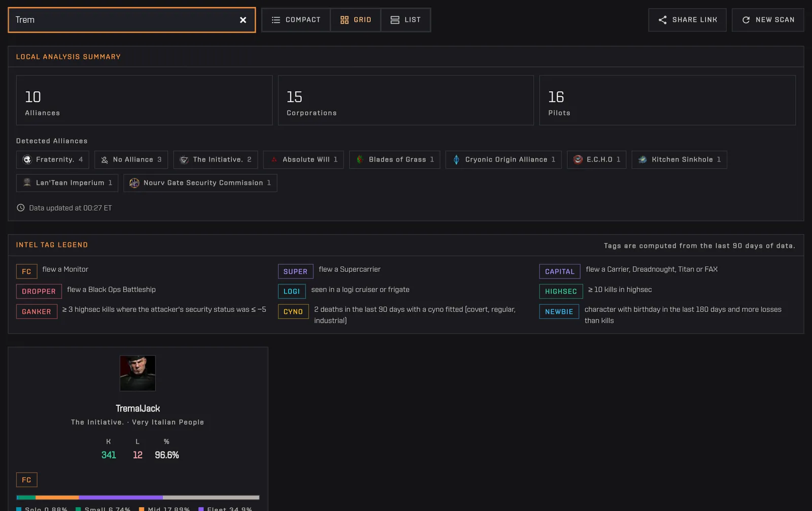Click the clock icon beside Data updated
The height and width of the screenshot is (511, 812).
click(x=21, y=208)
